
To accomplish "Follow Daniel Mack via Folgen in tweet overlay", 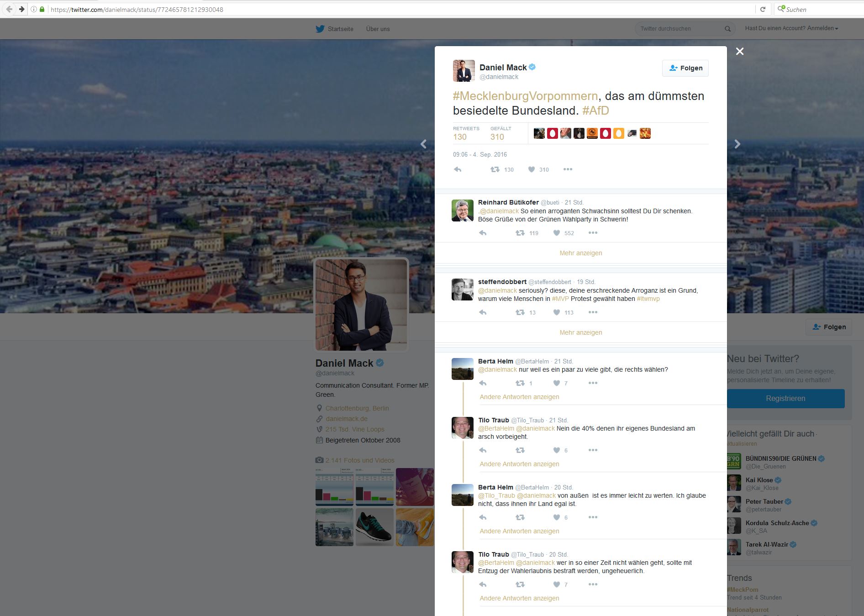I will [x=685, y=68].
